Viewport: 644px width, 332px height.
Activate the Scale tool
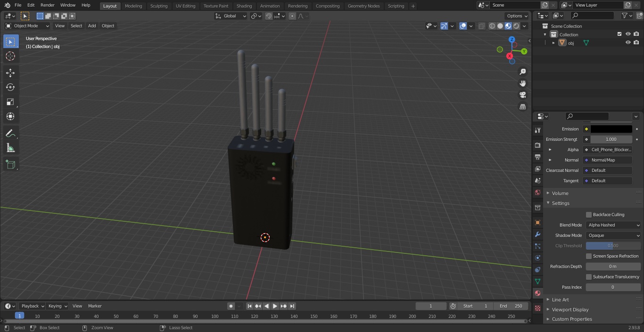coord(10,102)
